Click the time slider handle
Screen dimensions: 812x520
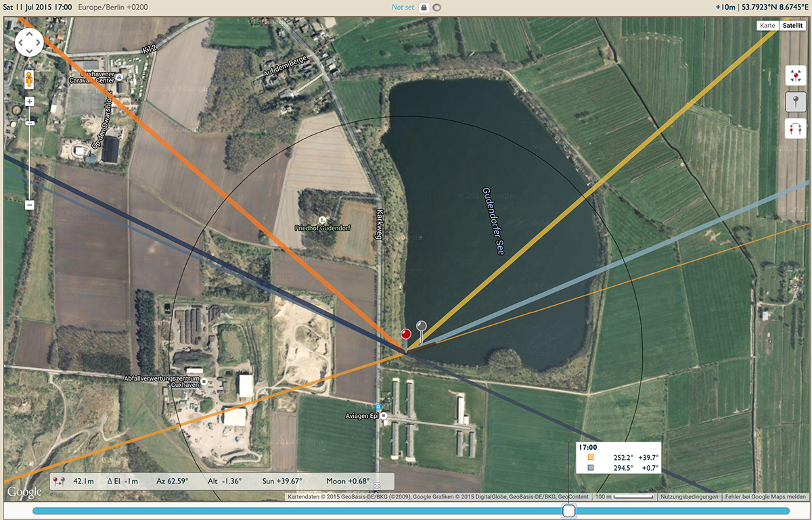pyautogui.click(x=570, y=511)
